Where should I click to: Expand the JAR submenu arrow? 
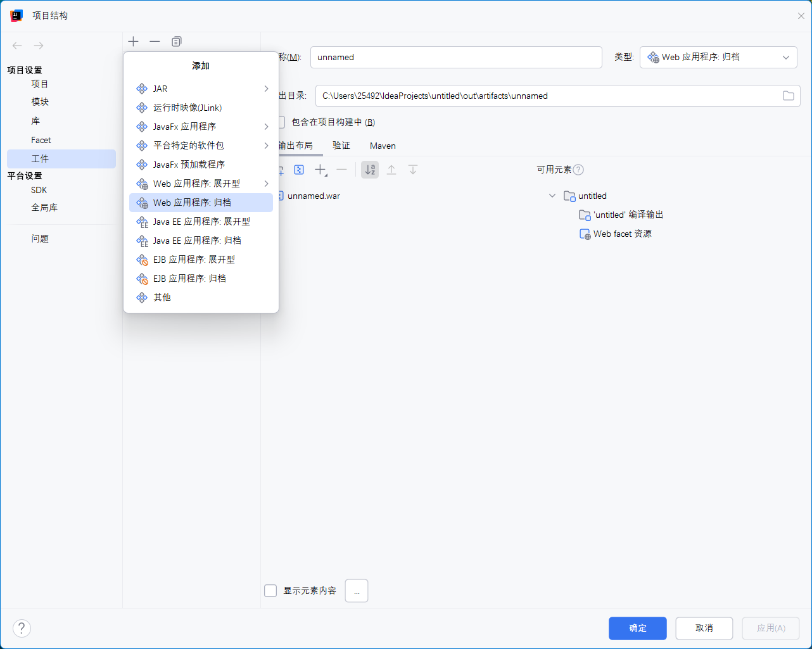coord(266,89)
